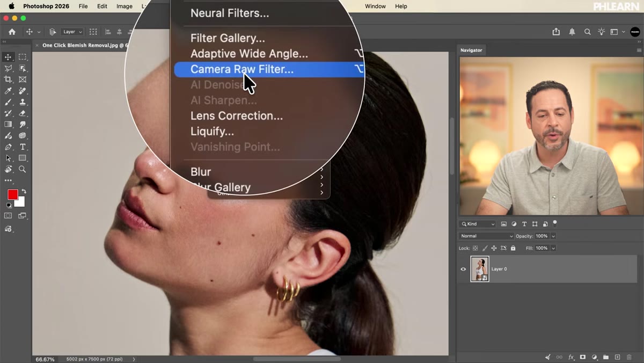Select the Clone Stamp tool
The width and height of the screenshot is (644, 363).
(23, 102)
